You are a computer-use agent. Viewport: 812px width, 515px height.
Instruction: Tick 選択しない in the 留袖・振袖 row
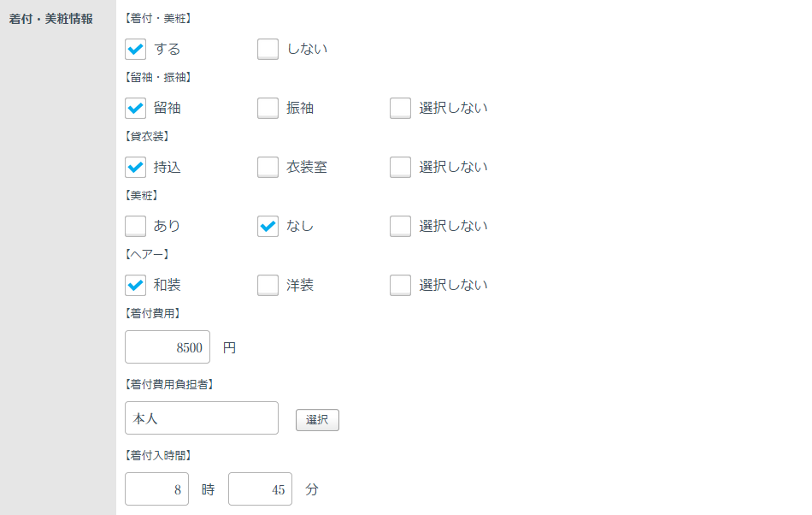pos(400,109)
